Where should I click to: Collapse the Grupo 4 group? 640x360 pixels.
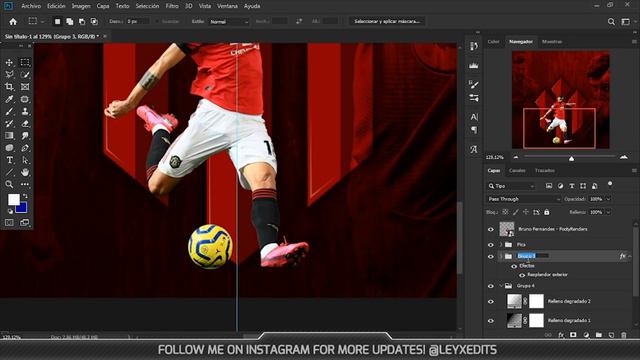point(501,286)
